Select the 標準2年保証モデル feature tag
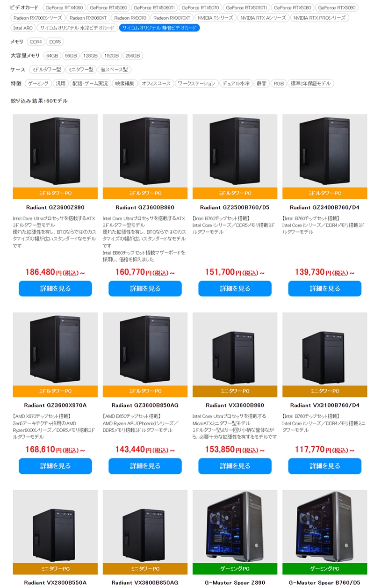Image resolution: width=374 pixels, height=588 pixels. click(311, 84)
